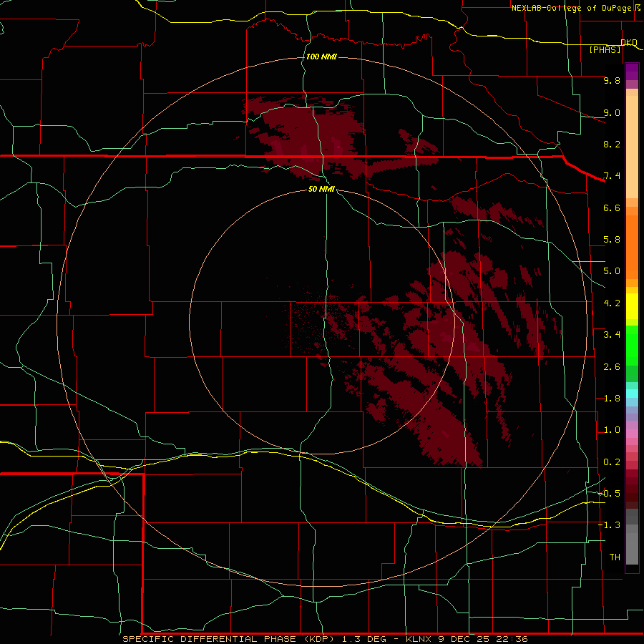Viewport: 644px width, 644px height.
Task: Click the cyan segment of the color bar
Action: (x=632, y=394)
